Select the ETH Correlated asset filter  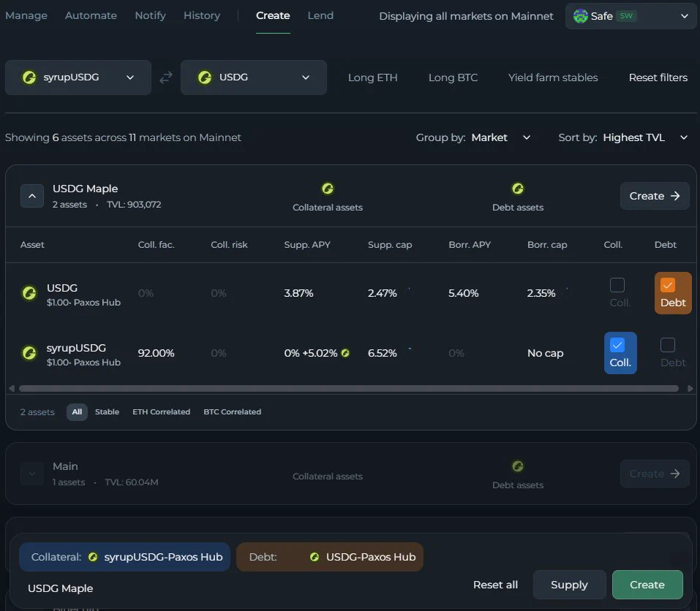click(161, 411)
